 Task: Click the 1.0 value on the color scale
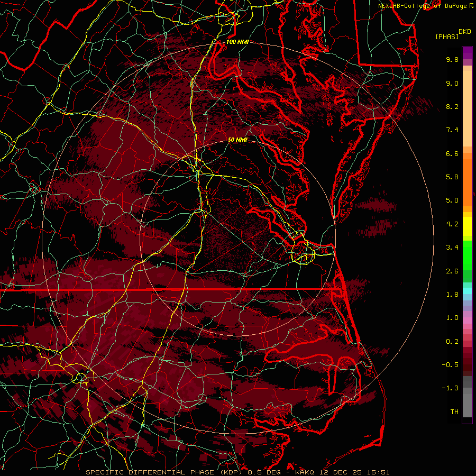[x=452, y=318]
